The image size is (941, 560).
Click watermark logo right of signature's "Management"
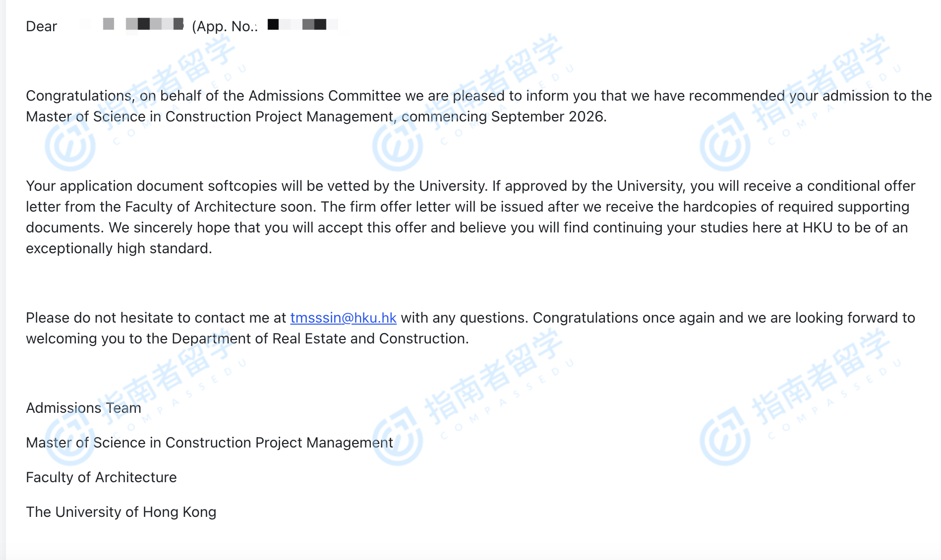(398, 438)
